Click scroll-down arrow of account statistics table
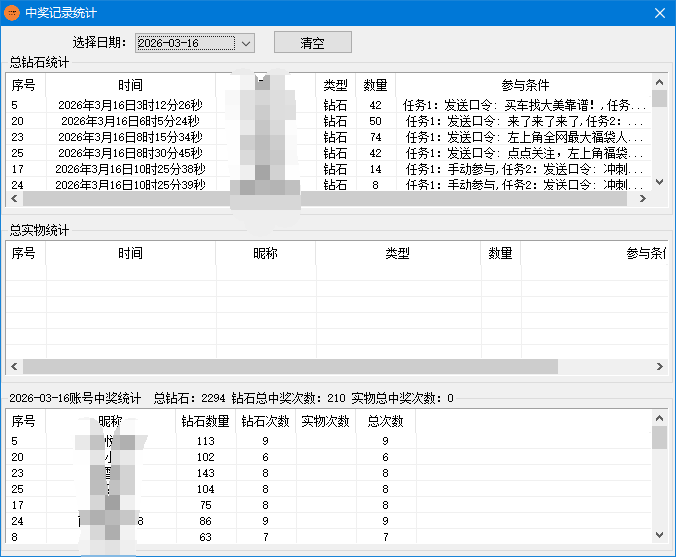676x557 pixels. tap(660, 536)
